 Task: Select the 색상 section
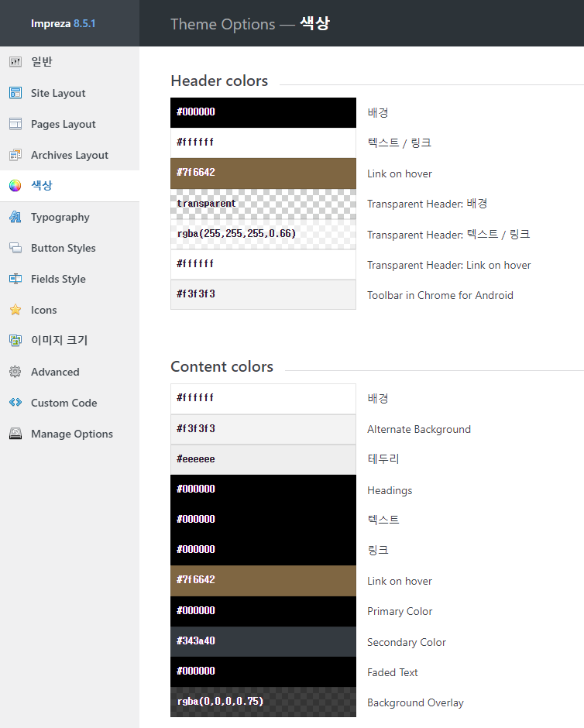70,186
